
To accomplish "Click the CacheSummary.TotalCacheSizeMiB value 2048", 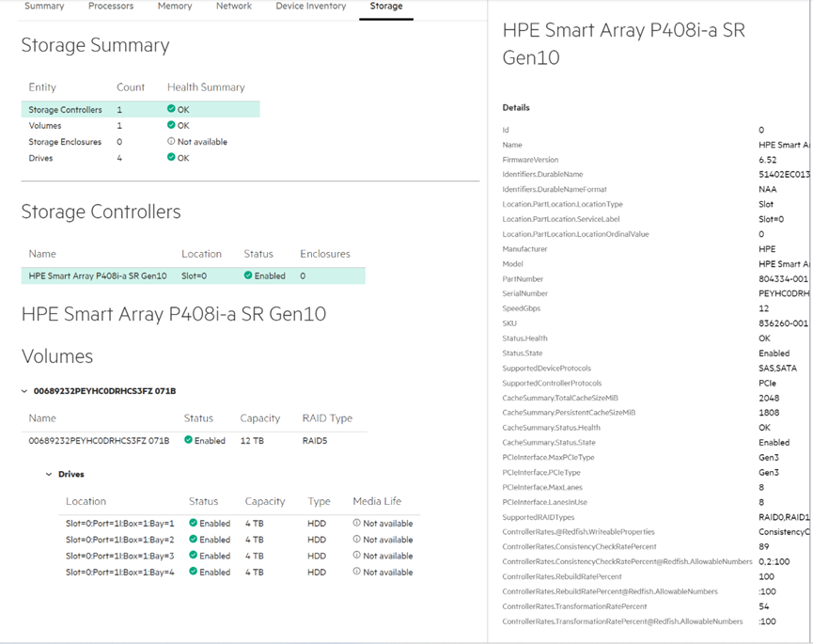I will click(x=769, y=399).
